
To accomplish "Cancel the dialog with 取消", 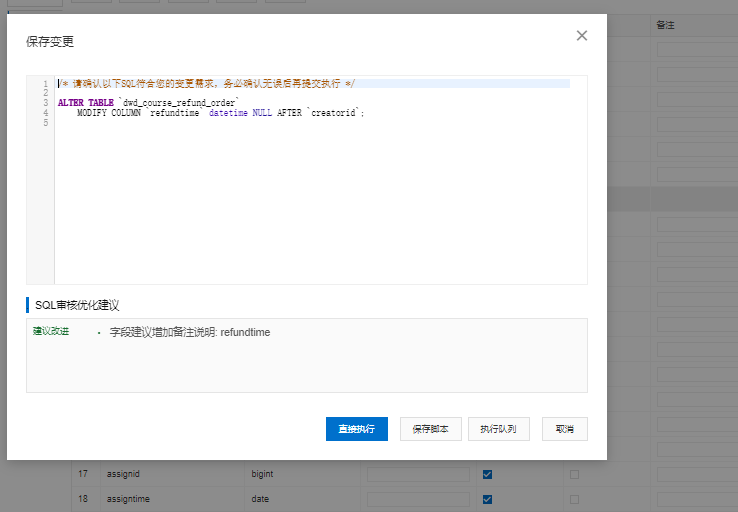I will [565, 429].
